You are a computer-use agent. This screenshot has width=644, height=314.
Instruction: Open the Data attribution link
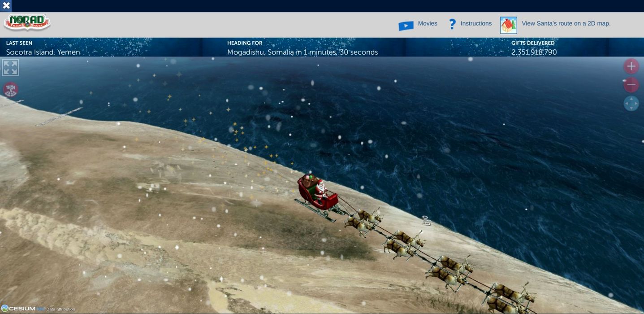61,310
